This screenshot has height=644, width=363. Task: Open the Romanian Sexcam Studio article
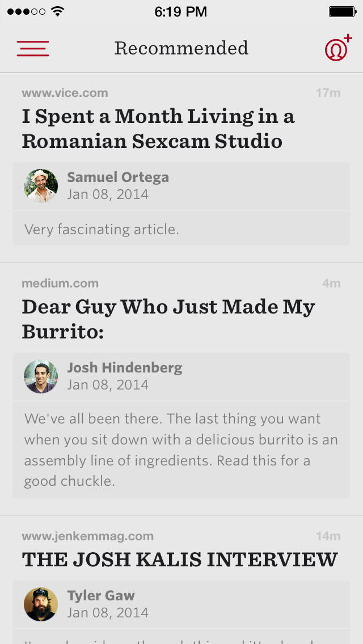coord(158,129)
